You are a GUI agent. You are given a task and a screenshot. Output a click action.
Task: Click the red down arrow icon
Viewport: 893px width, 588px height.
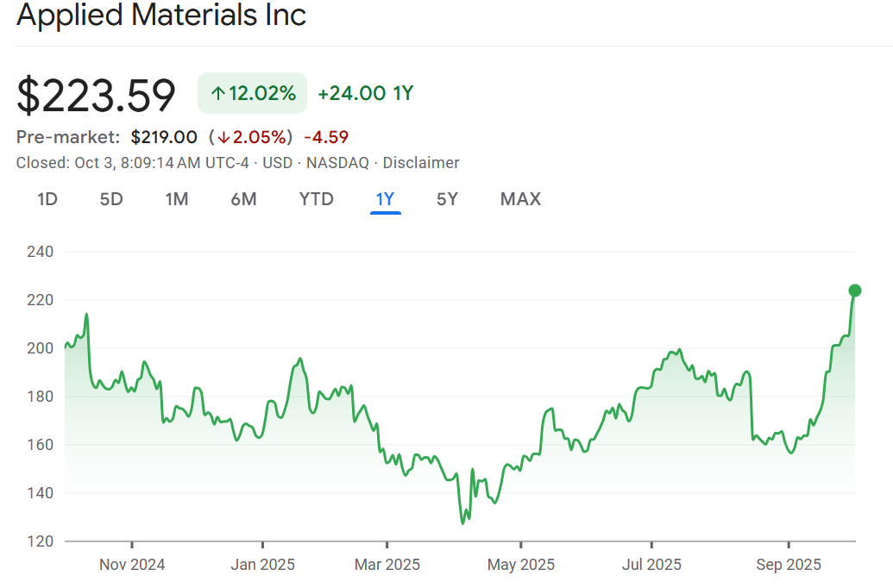[x=223, y=137]
